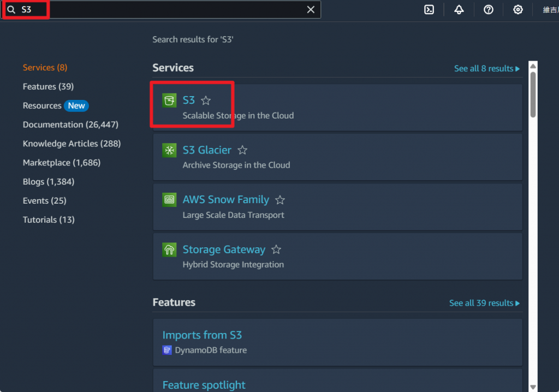This screenshot has width=559, height=392.
Task: Click the search magnifier icon
Action: (x=11, y=10)
